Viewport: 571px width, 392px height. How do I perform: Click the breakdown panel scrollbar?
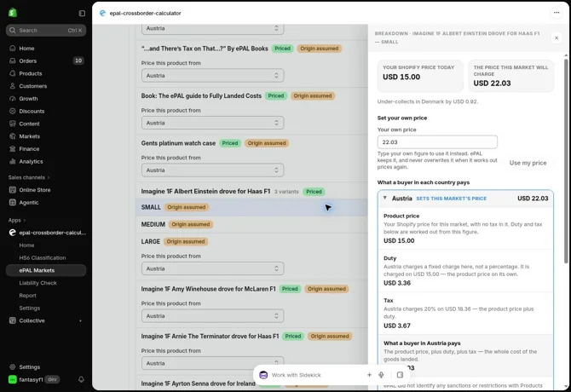pos(566,160)
